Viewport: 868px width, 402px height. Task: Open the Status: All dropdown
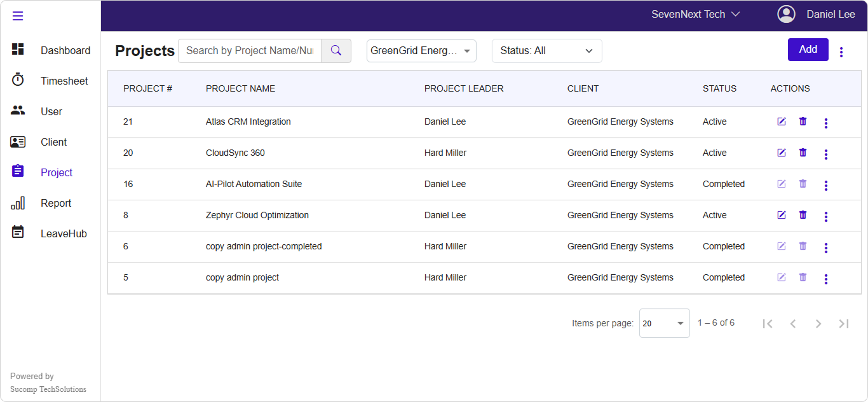coord(546,51)
